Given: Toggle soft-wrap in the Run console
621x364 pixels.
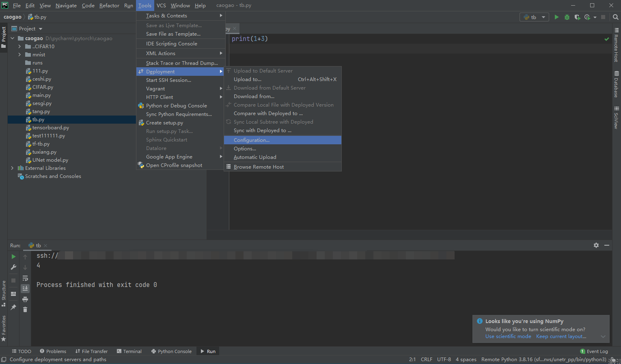Looking at the screenshot, I should (x=25, y=278).
